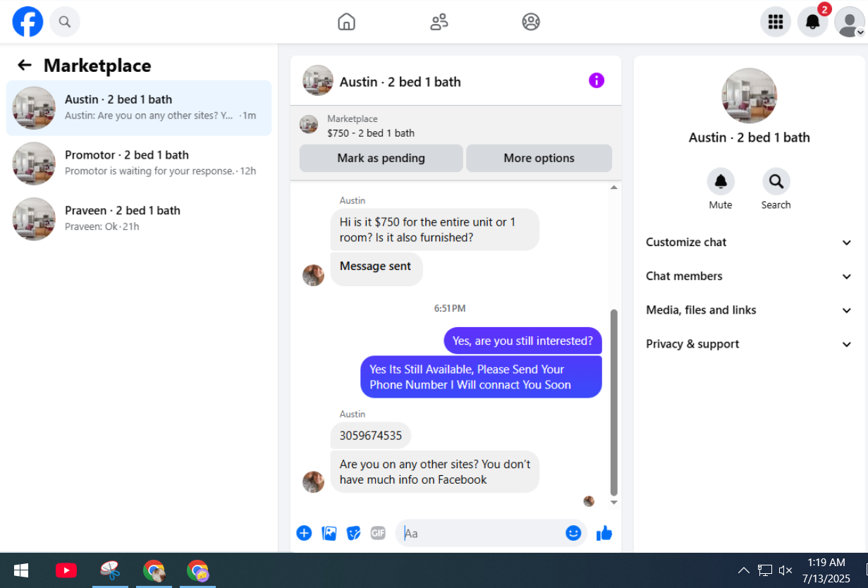Choose a sticker
This screenshot has width=868, height=588.
click(354, 533)
